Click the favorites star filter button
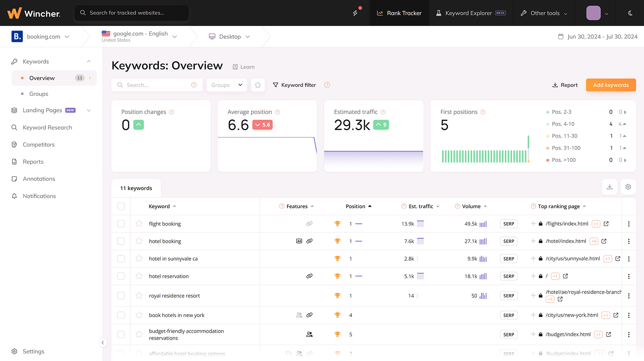 point(258,85)
